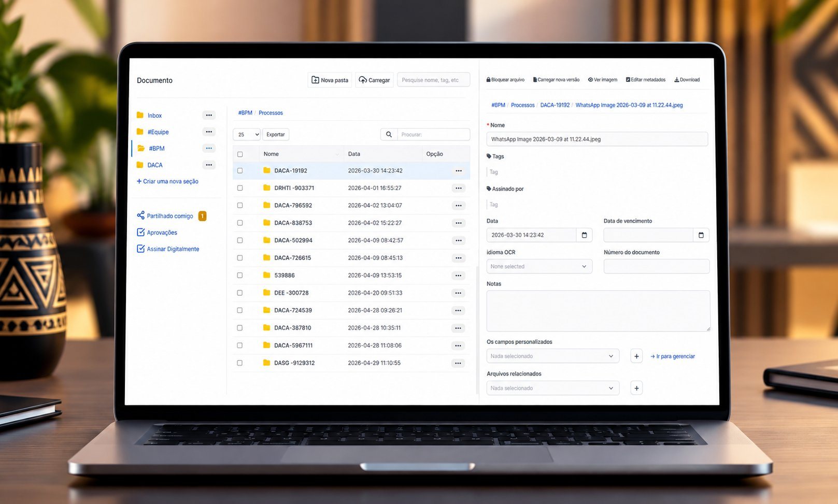
Task: Click the Nova pasta button
Action: pyautogui.click(x=330, y=80)
